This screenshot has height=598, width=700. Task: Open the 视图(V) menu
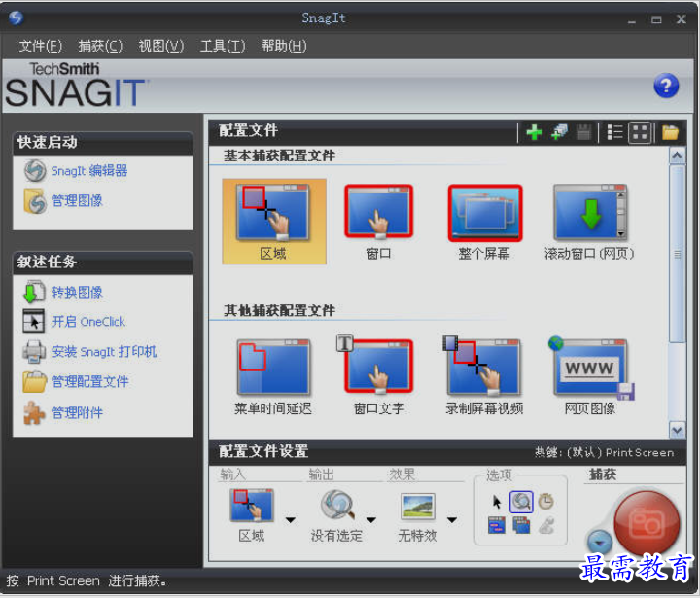(x=160, y=46)
